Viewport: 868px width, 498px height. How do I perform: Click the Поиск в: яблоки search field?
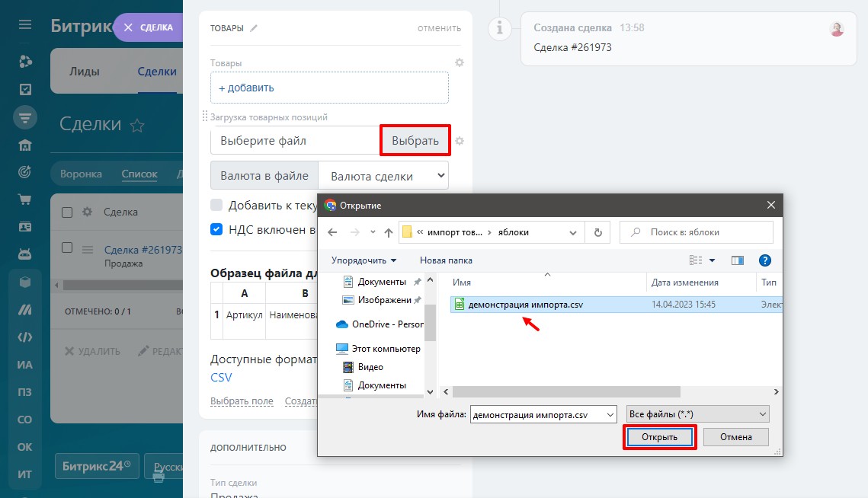point(697,232)
